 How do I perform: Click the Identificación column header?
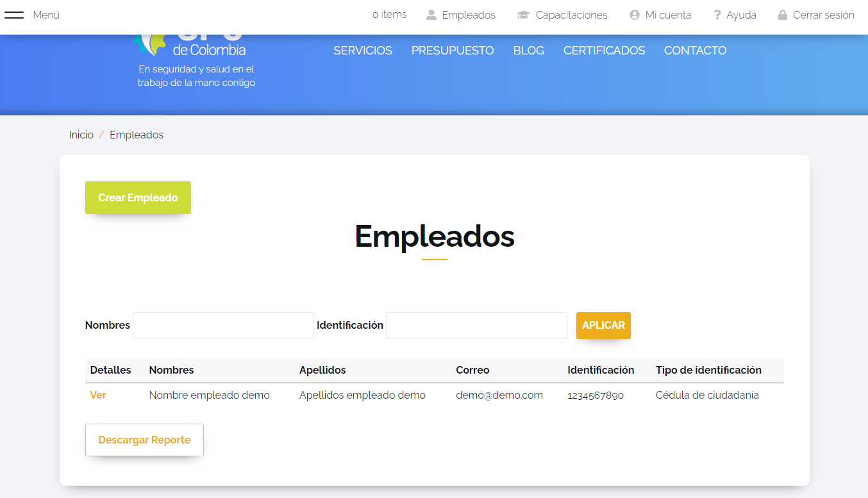point(601,370)
